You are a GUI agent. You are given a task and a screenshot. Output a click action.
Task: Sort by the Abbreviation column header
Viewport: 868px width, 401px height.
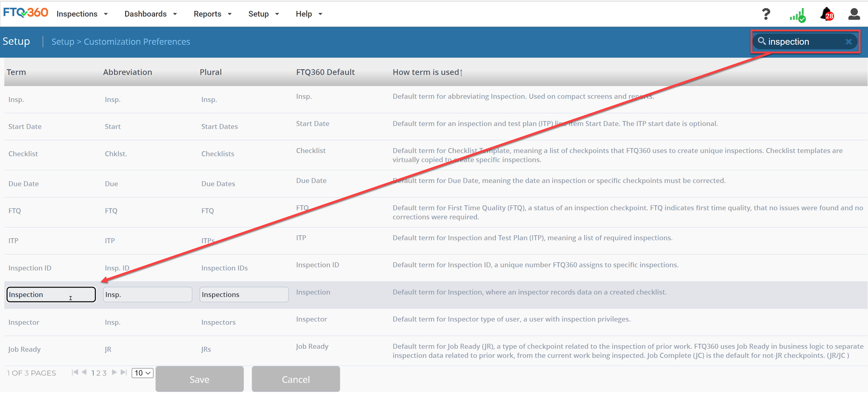tap(127, 72)
